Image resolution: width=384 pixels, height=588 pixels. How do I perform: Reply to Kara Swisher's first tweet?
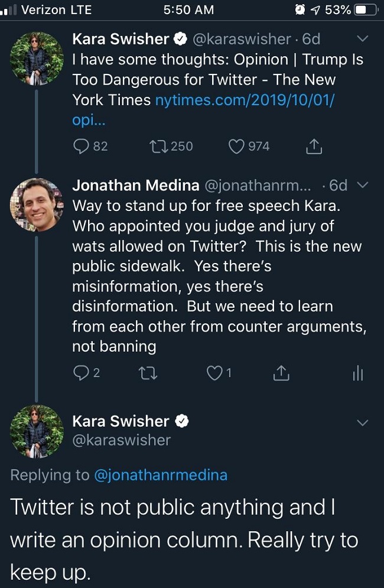(82, 146)
